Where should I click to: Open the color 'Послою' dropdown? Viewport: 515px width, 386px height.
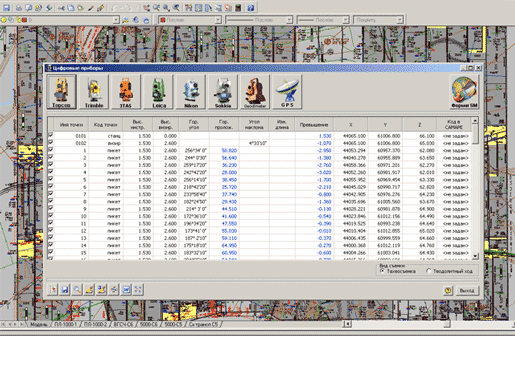pyautogui.click(x=218, y=20)
